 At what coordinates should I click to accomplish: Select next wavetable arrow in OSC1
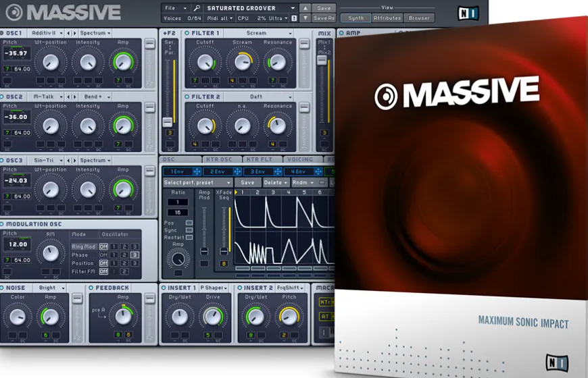click(x=74, y=33)
